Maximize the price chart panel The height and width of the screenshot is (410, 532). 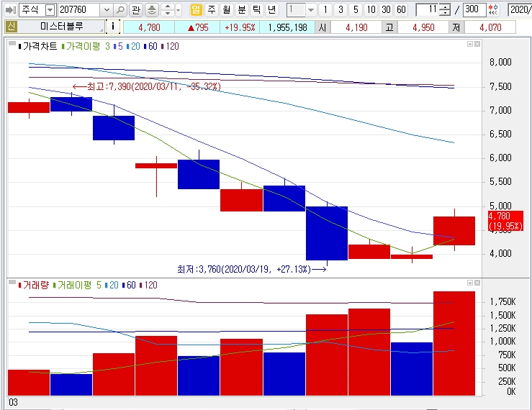click(470, 44)
